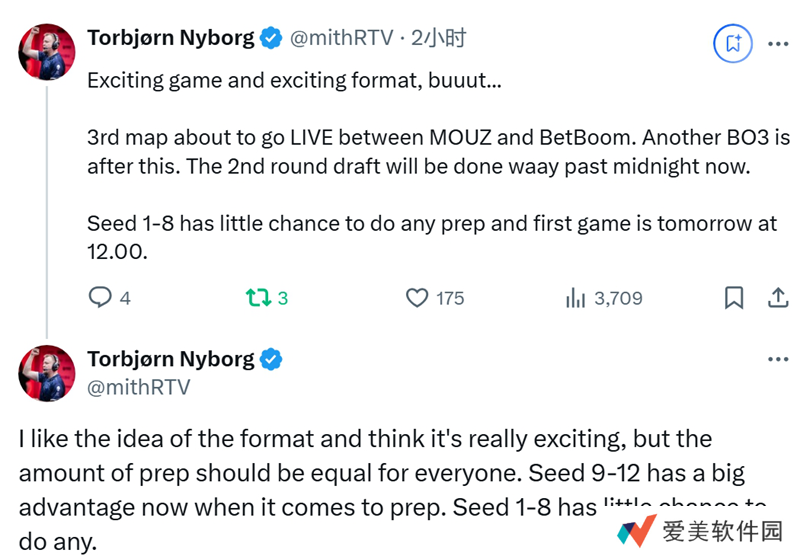800x556 pixels.
Task: Click the profile avatar on the second tweet
Action: pos(46,373)
